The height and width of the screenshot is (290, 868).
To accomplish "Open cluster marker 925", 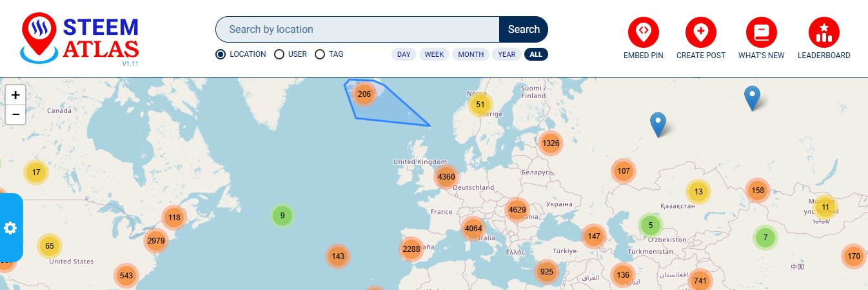I will (x=547, y=271).
